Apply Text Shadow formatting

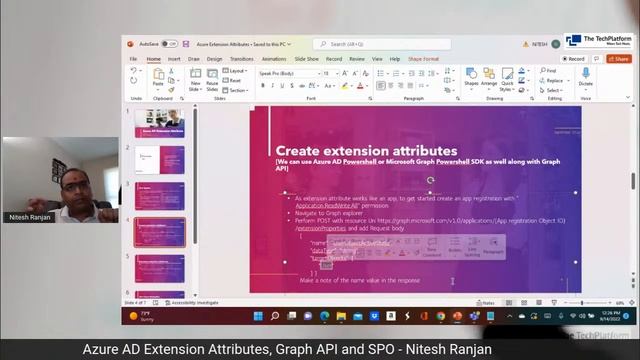[x=292, y=86]
